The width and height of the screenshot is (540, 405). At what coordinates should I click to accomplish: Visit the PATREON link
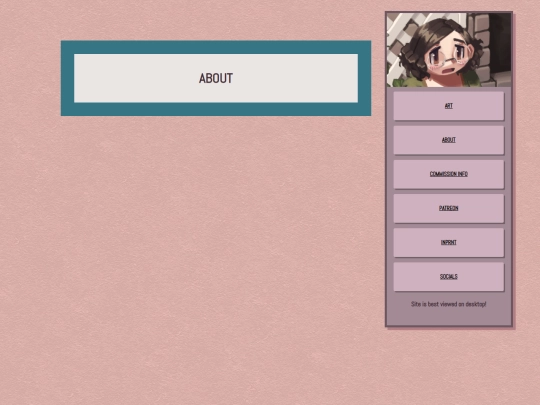448,208
